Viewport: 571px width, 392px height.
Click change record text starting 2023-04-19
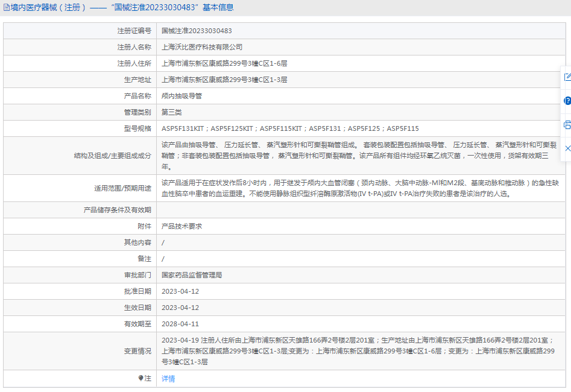(x=358, y=351)
